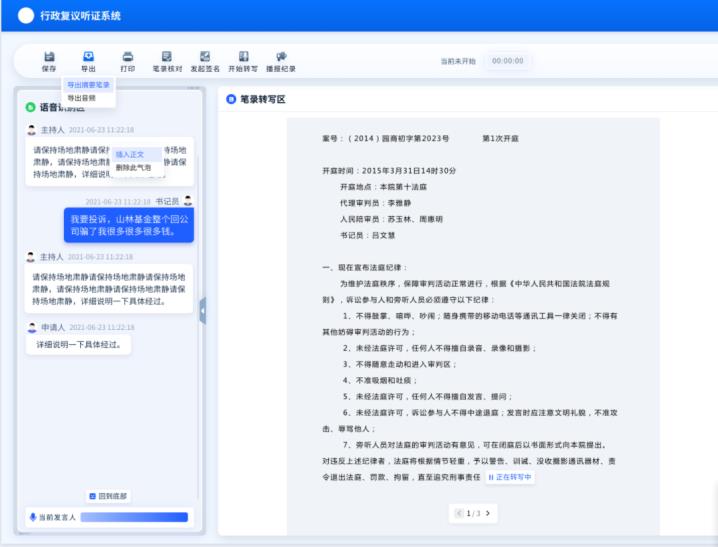Click the 打印 (Print) icon
Screen dimensions: 718x547
click(x=127, y=61)
